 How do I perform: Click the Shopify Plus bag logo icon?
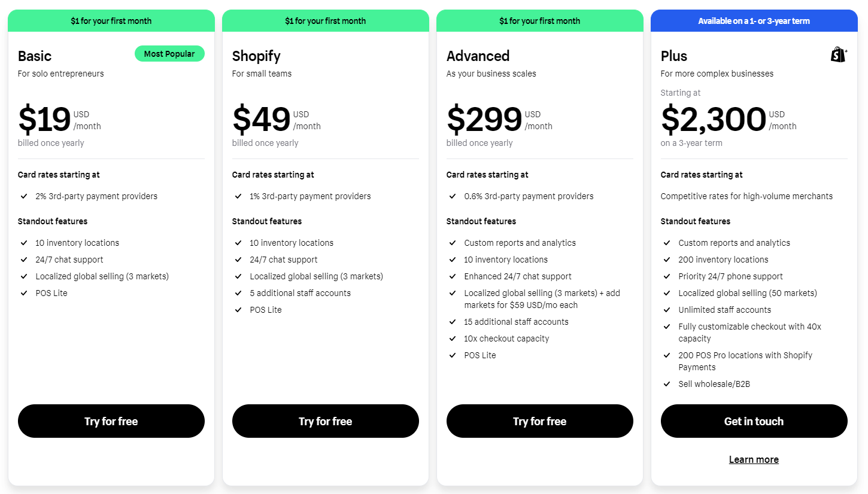839,55
